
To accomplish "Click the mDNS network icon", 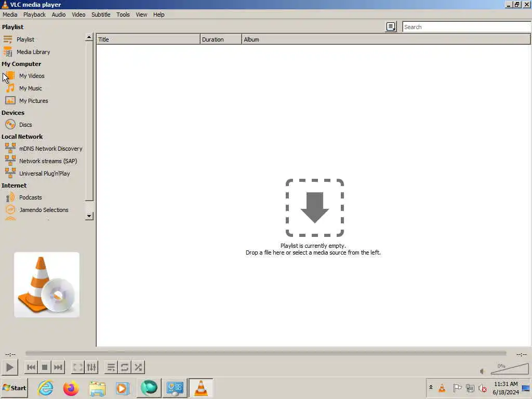I will pyautogui.click(x=10, y=148).
